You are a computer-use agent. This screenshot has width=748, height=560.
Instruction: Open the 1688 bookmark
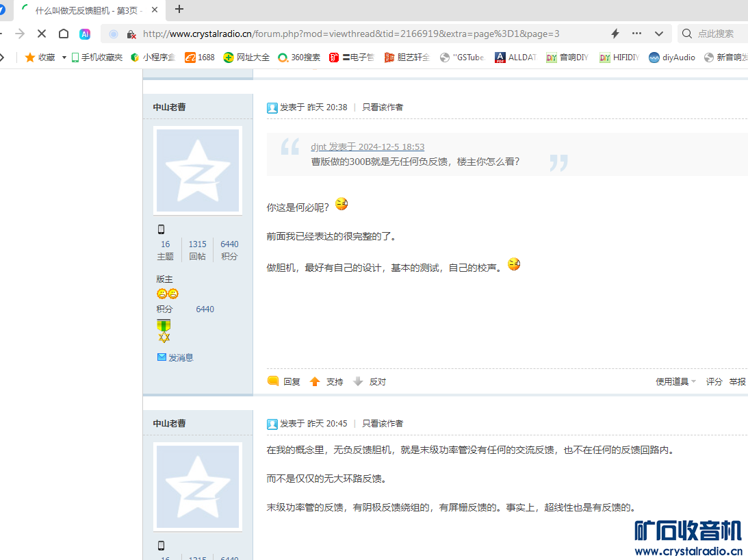(x=200, y=58)
